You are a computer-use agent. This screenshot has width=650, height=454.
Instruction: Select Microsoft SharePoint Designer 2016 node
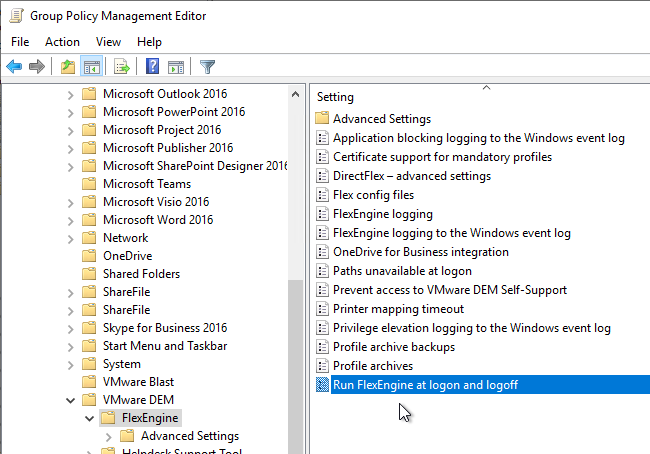[195, 166]
